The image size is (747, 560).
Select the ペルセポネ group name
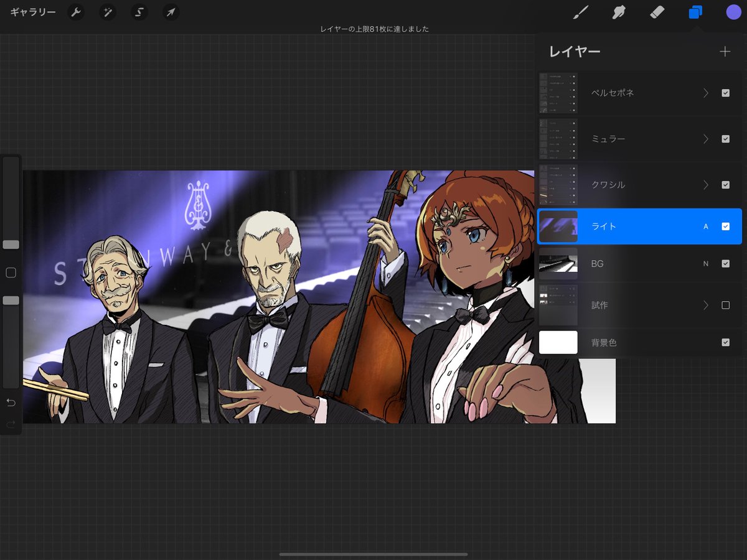click(613, 93)
